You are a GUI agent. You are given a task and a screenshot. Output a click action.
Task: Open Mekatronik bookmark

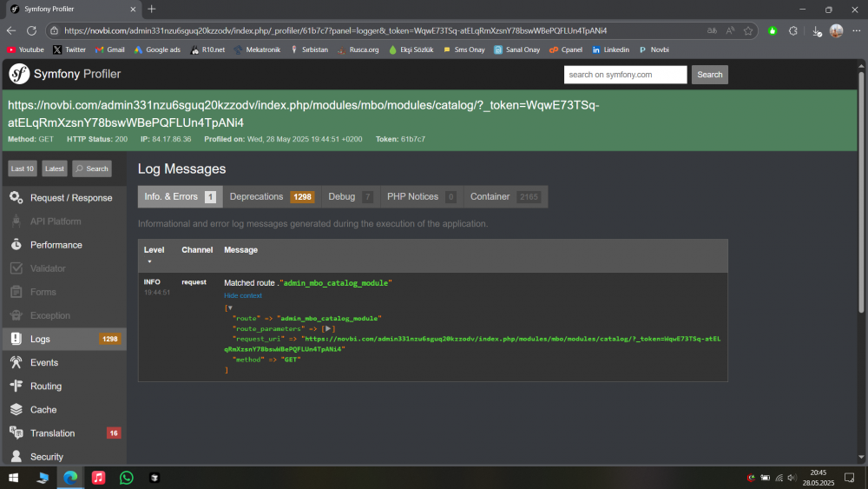(257, 50)
